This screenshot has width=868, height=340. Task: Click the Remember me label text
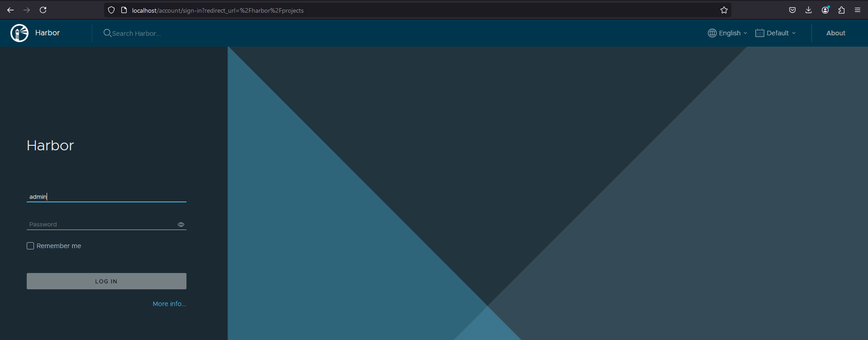point(59,246)
